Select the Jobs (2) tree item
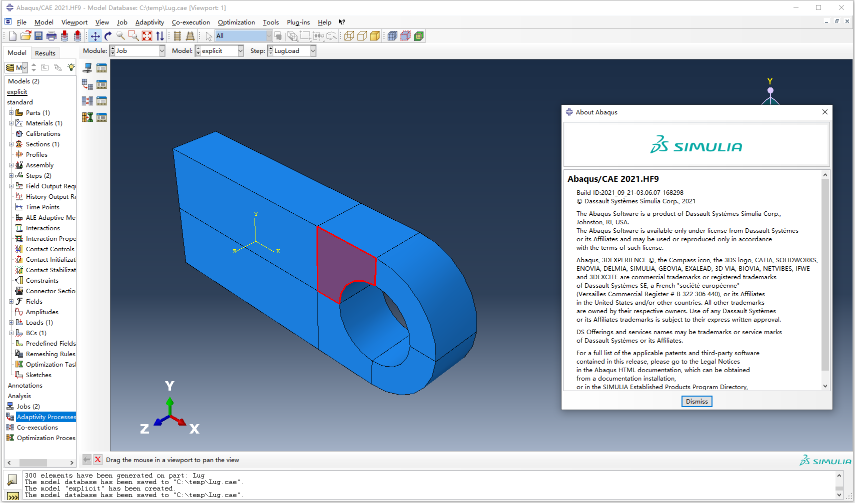The image size is (855, 503). pyautogui.click(x=28, y=406)
